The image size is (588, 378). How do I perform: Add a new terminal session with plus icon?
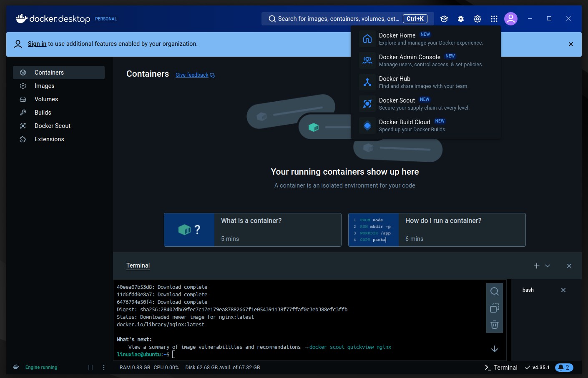(537, 266)
